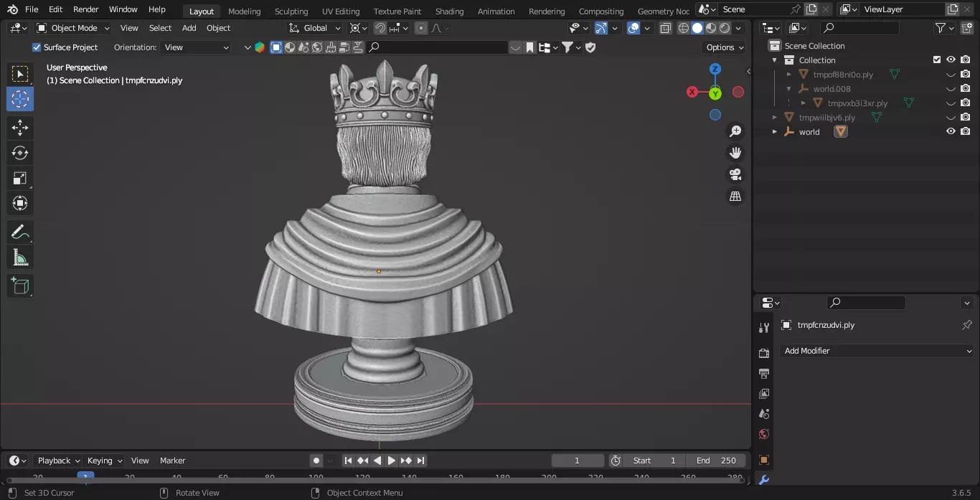980x500 pixels.
Task: Toggle the Surface Project checkbox
Action: (x=37, y=47)
